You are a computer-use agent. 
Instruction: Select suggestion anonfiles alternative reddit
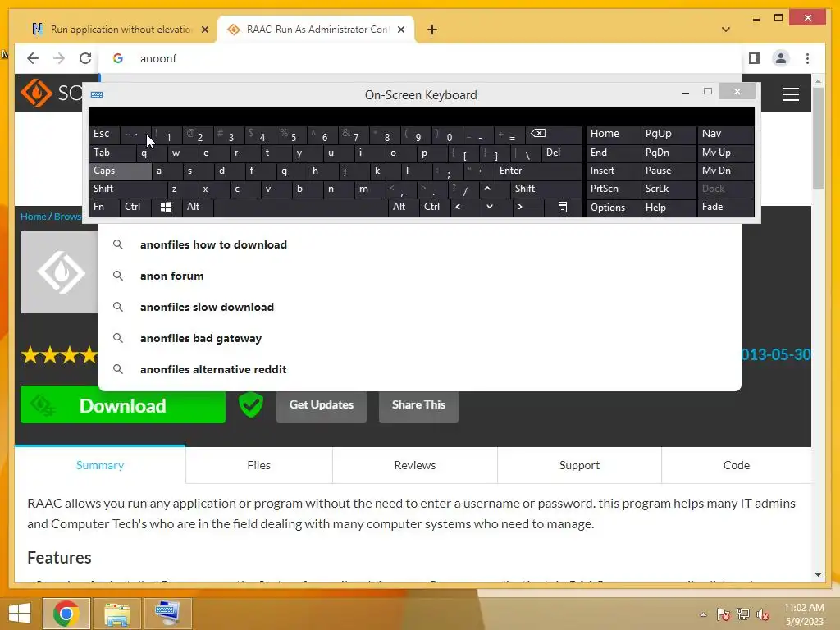420,369
